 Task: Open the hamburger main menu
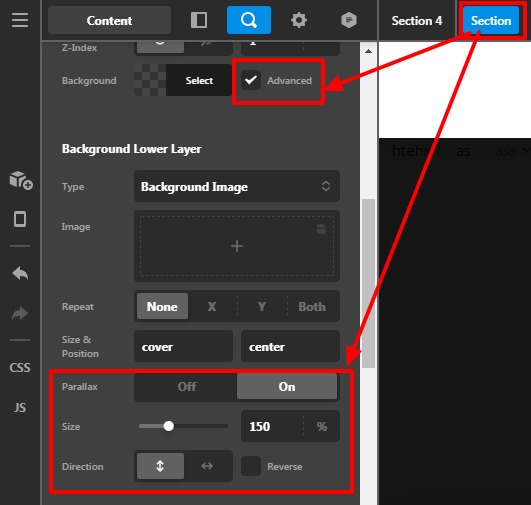[x=20, y=20]
